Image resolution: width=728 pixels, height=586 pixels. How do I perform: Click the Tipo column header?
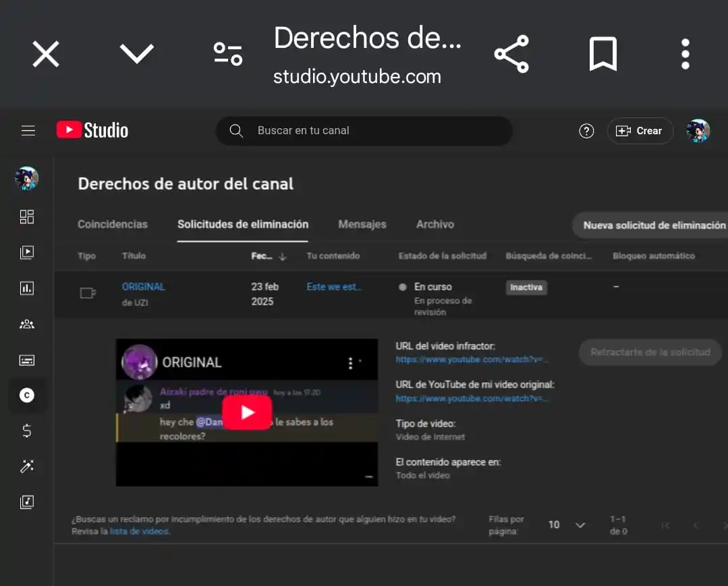click(87, 256)
